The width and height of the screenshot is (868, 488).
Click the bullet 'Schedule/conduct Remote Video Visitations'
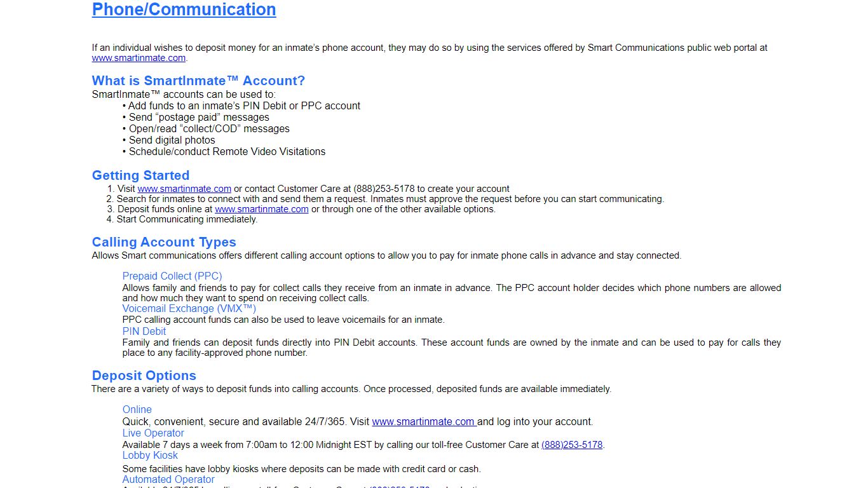click(224, 152)
